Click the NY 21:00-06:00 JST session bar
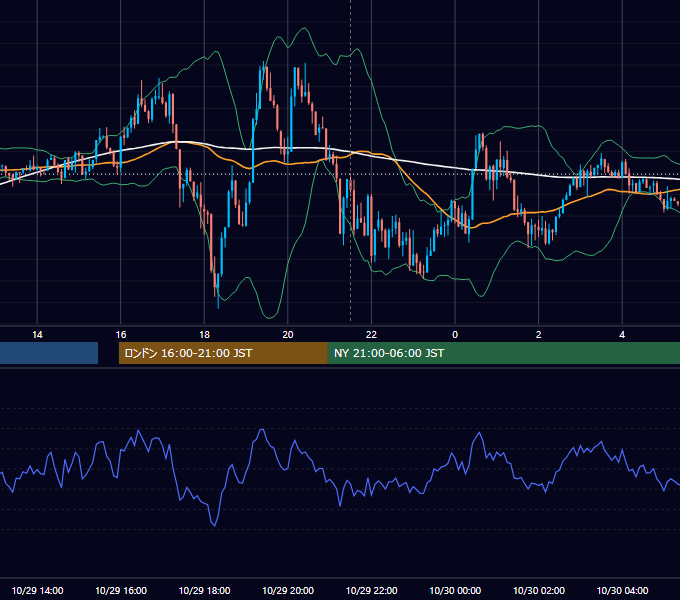 (x=504, y=353)
